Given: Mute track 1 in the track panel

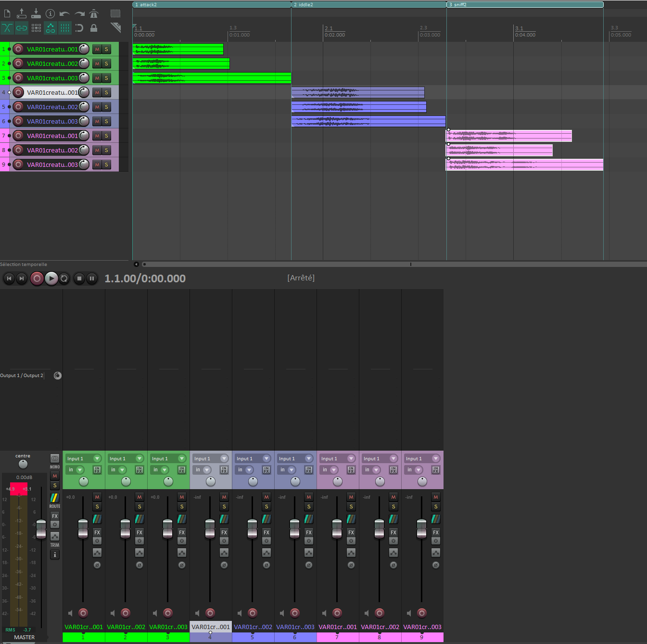Looking at the screenshot, I should coord(97,49).
